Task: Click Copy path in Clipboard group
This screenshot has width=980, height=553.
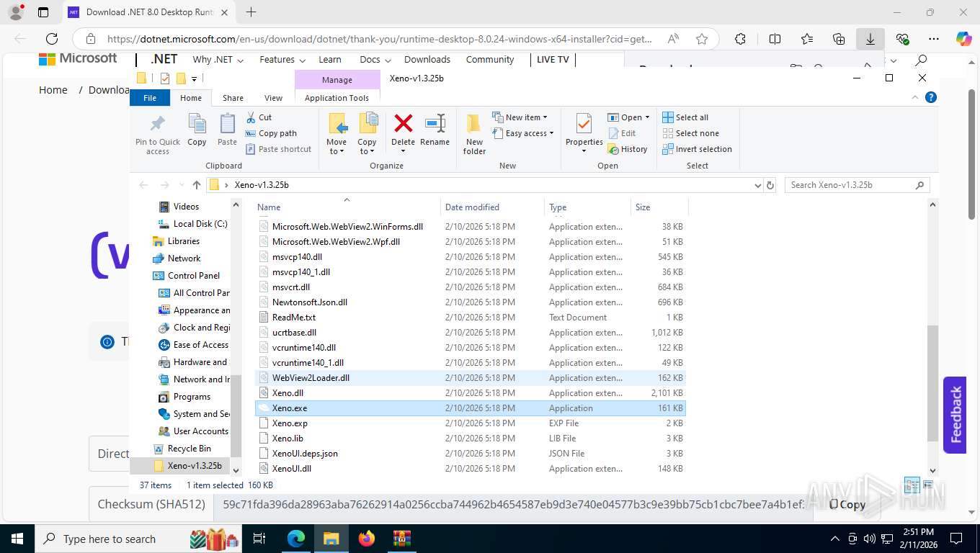Action: pyautogui.click(x=271, y=133)
